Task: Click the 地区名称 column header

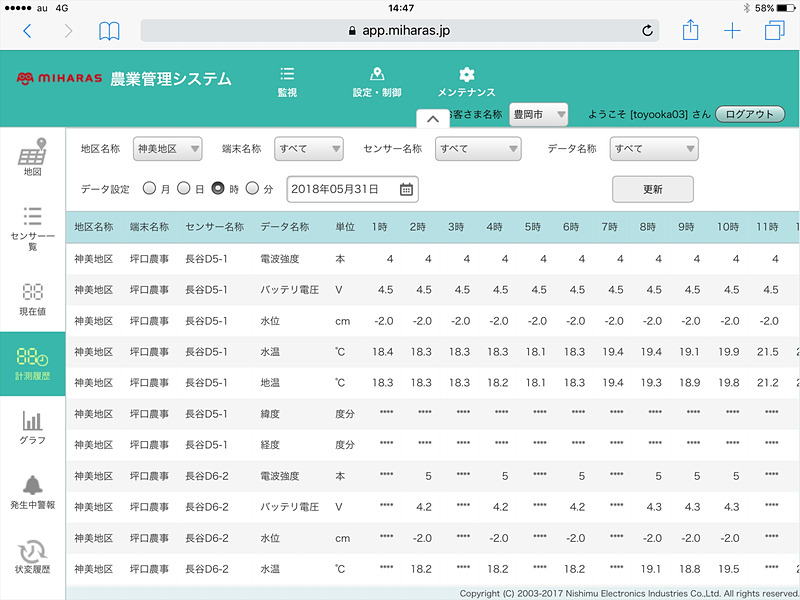Action: 94,227
